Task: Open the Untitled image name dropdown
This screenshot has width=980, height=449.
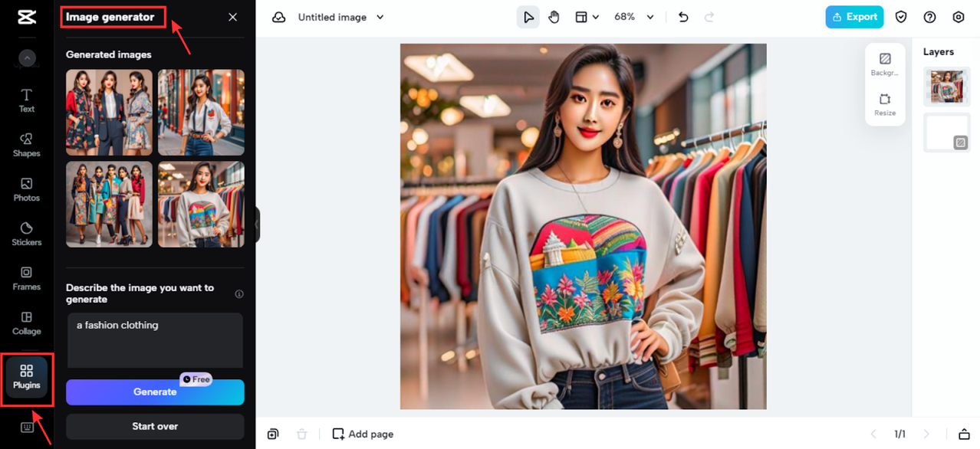Action: pos(341,17)
